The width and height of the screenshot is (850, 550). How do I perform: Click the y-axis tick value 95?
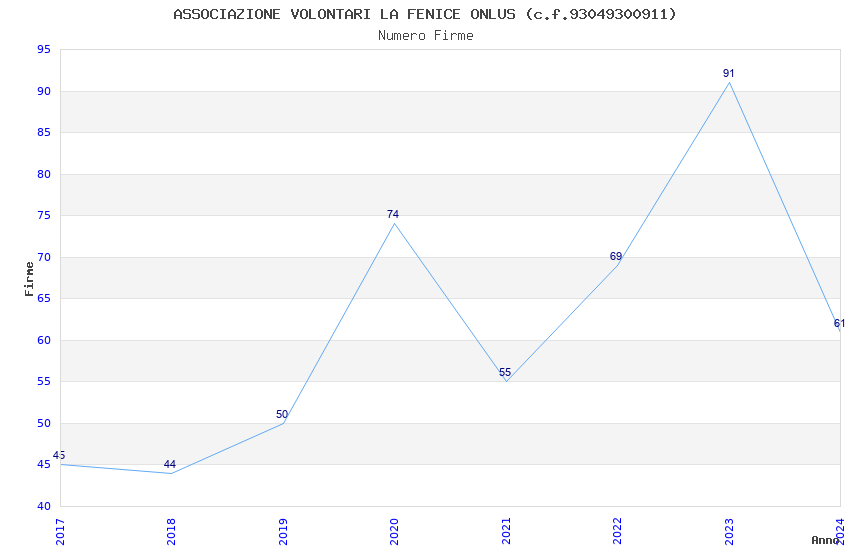pos(44,49)
